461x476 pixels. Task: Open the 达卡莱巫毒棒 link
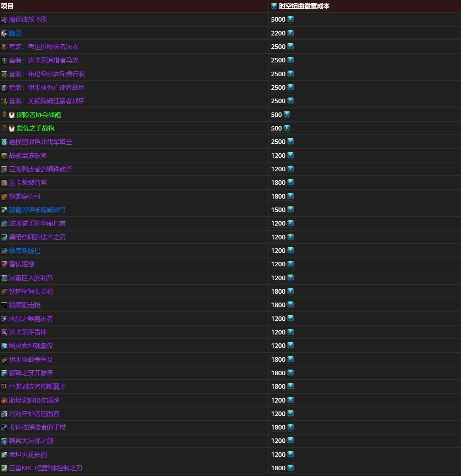[x=28, y=332]
